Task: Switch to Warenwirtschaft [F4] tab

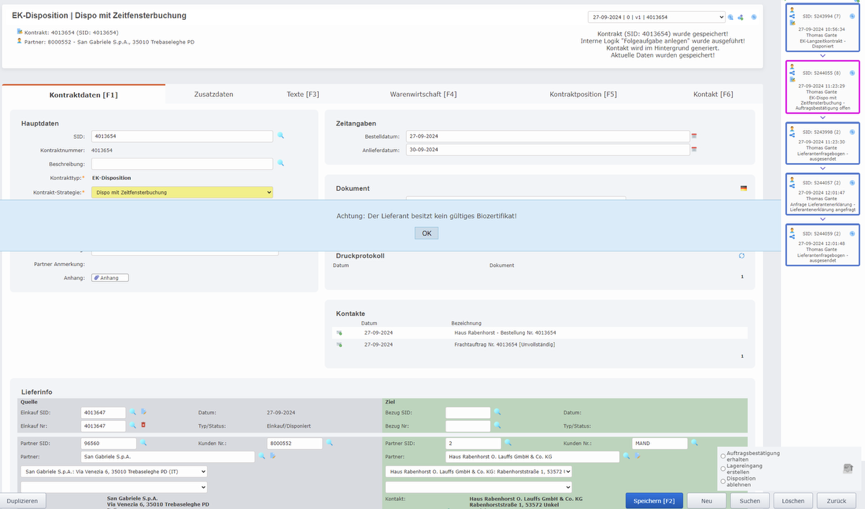Action: coord(423,94)
